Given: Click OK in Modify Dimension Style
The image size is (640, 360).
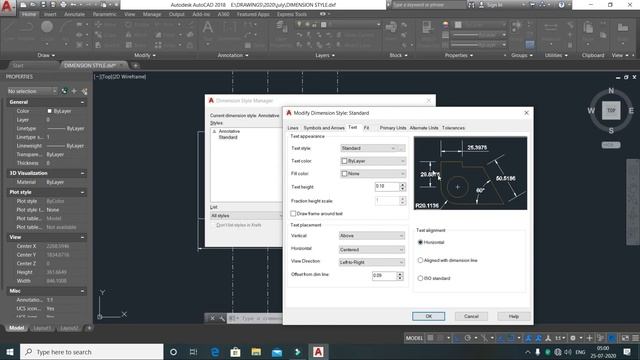Looking at the screenshot, I should click(x=429, y=316).
